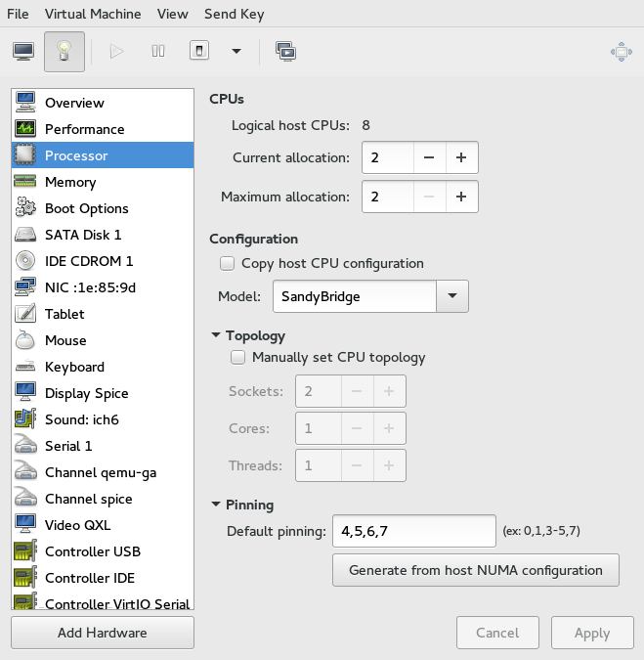Enable Copy host CPU configuration checkbox
644x660 pixels.
(228, 263)
